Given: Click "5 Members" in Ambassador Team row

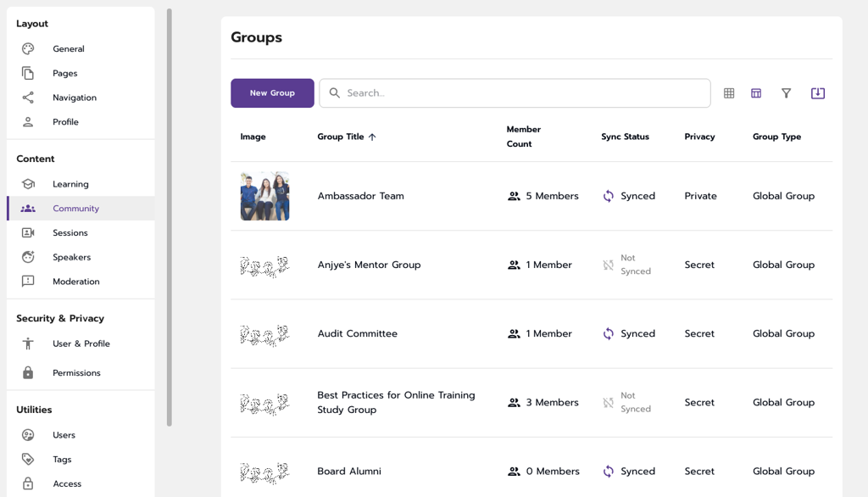Looking at the screenshot, I should 552,196.
